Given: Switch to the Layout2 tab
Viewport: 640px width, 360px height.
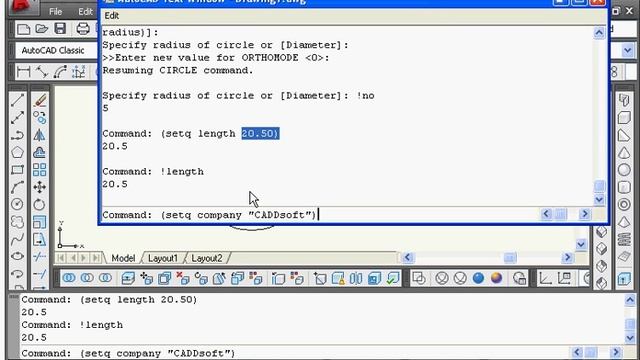Looking at the screenshot, I should (x=207, y=258).
